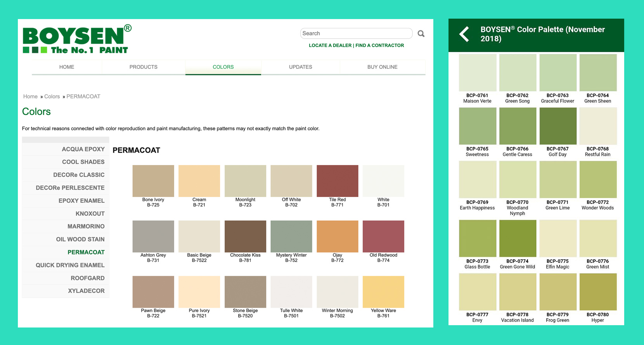Open EPOXY ENAMEL category
This screenshot has width=644, height=345.
(66, 200)
